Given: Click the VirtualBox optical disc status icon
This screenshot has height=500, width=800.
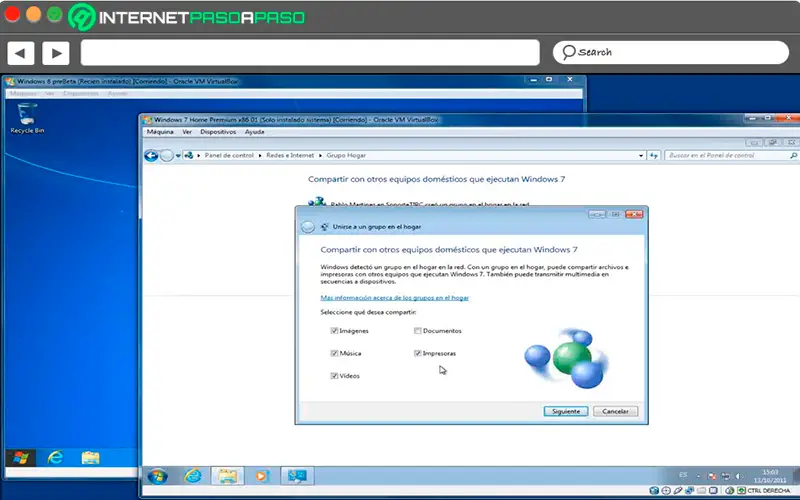Looking at the screenshot, I should 666,491.
